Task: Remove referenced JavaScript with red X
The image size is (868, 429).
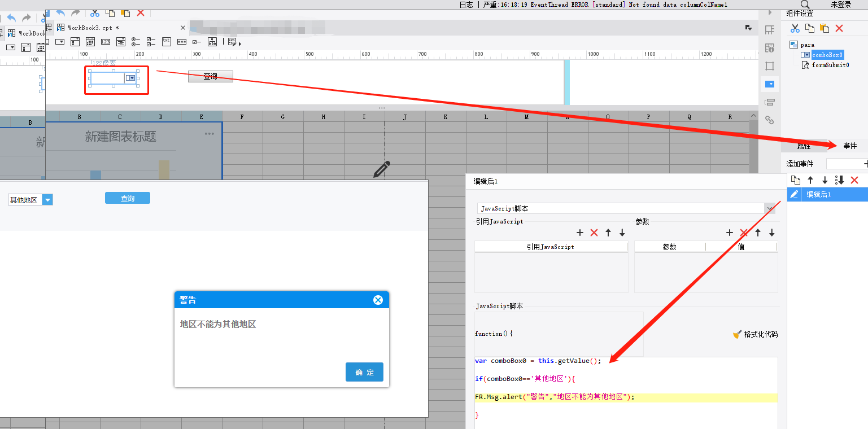Action: (594, 233)
